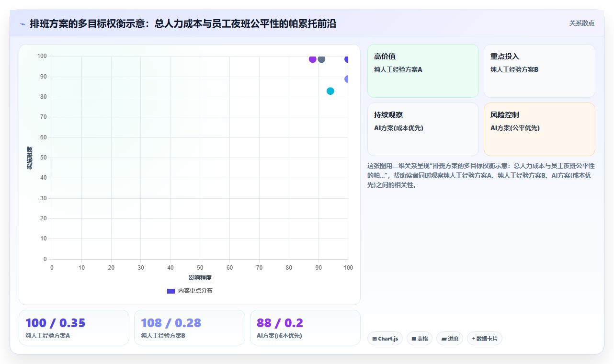Click the 实施难度 y-axis title
Screen dimensions: 614x364
pos(30,158)
